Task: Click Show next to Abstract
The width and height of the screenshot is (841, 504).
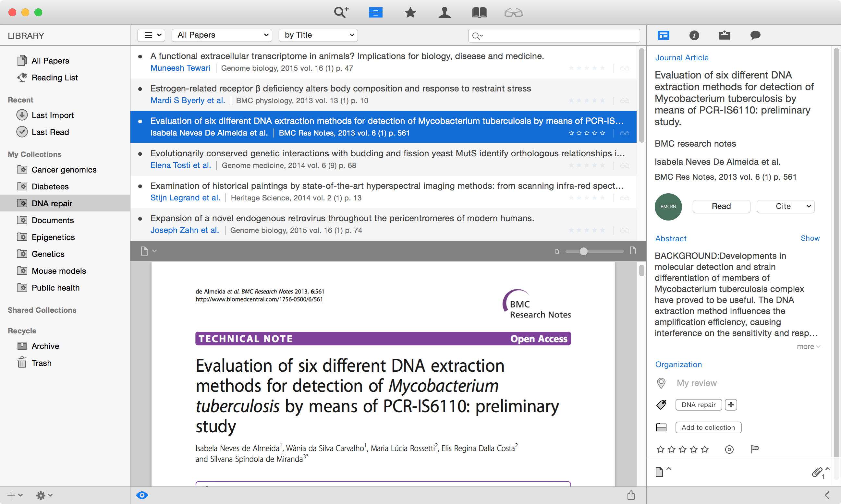Action: point(810,238)
